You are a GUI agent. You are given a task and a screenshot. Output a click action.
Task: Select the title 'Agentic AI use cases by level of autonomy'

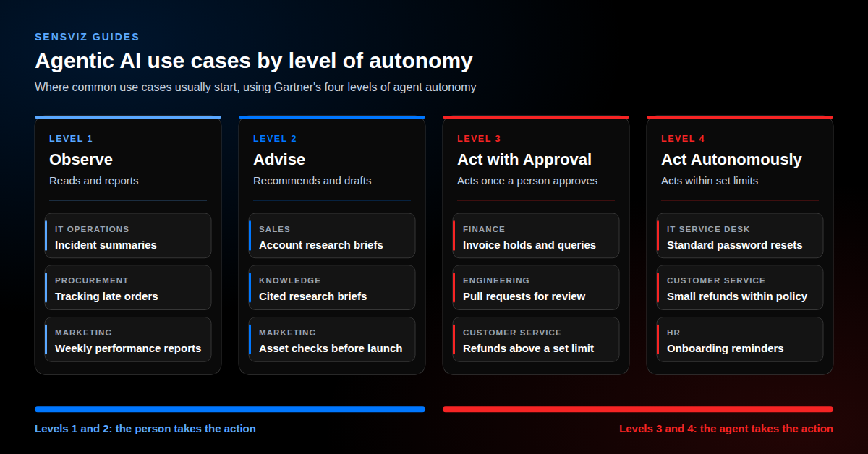(254, 61)
